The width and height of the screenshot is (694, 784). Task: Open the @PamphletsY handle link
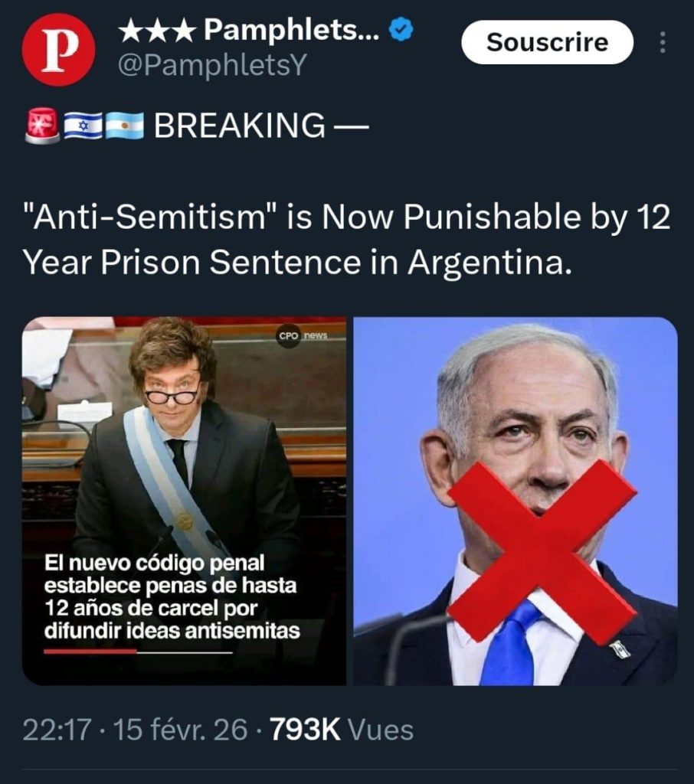pyautogui.click(x=211, y=65)
